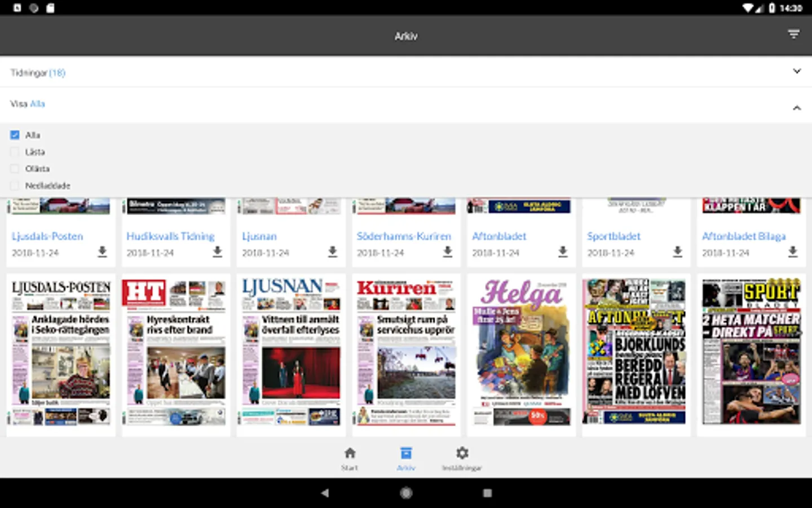The width and height of the screenshot is (812, 508).
Task: Open the Aftonbladet title link
Action: [x=499, y=236]
